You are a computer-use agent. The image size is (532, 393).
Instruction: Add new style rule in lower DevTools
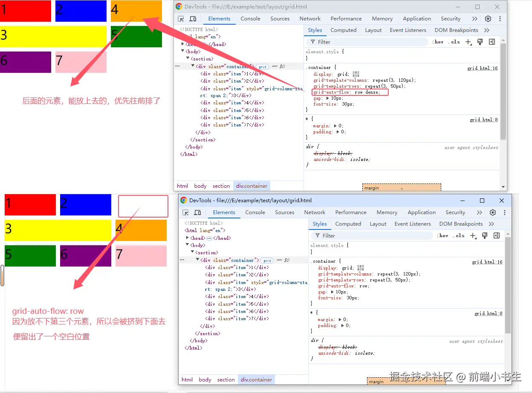point(473,235)
